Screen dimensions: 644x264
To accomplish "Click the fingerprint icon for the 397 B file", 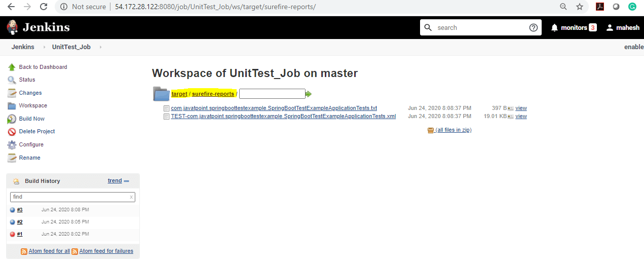I will (510, 108).
